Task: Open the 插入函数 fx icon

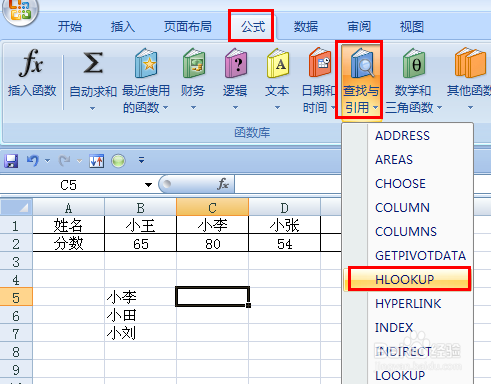Action: click(31, 63)
